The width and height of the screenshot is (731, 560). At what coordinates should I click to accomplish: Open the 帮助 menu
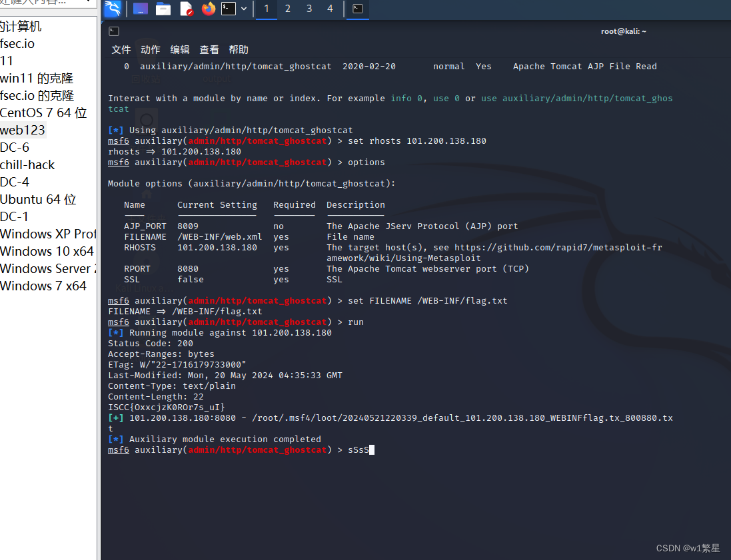tap(239, 49)
